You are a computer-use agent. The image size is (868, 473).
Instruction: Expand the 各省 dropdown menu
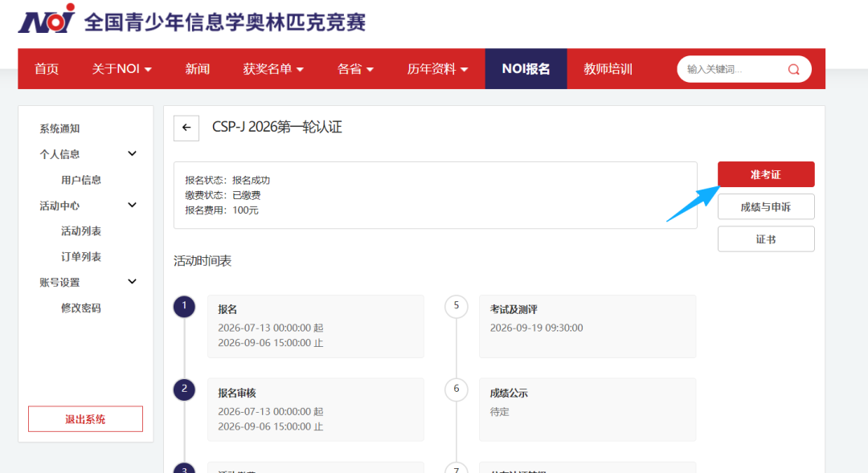click(x=355, y=68)
